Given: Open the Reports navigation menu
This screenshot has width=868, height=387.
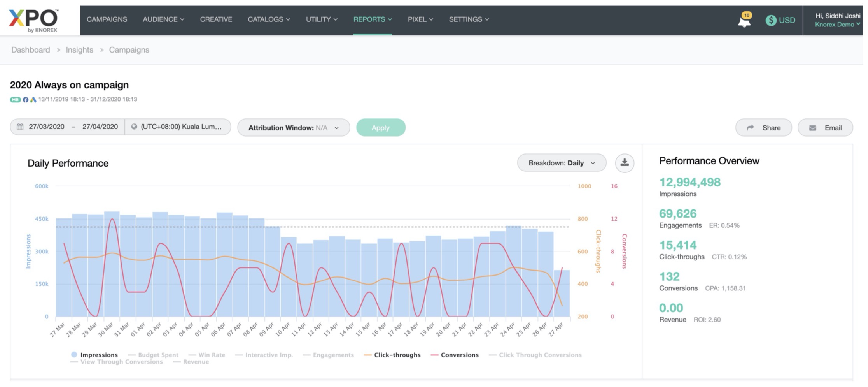Looking at the screenshot, I should 372,19.
